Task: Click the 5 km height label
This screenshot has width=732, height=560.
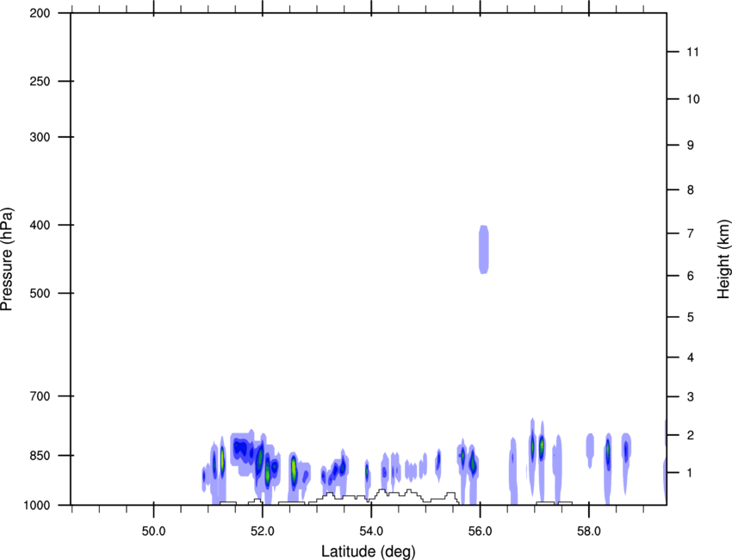Action: 690,318
